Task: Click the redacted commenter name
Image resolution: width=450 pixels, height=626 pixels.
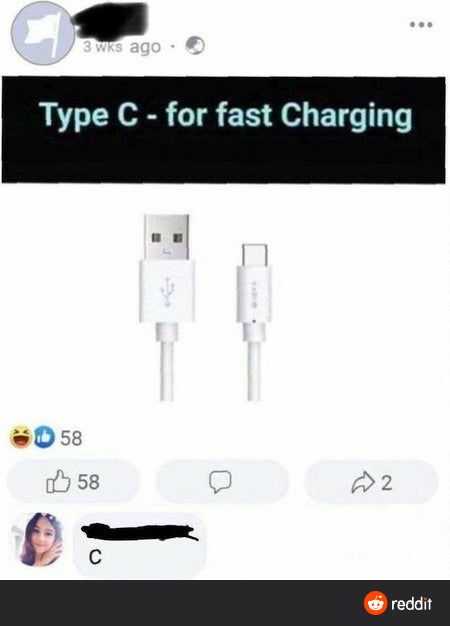Action: tap(139, 533)
